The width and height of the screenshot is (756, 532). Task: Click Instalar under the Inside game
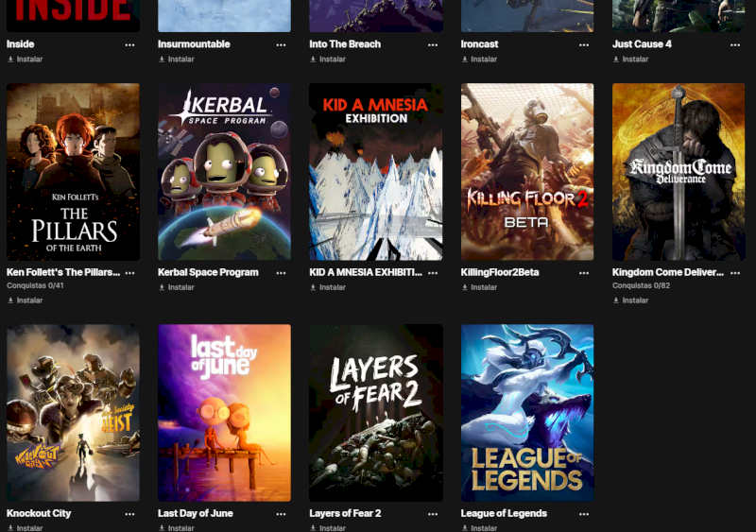click(29, 60)
